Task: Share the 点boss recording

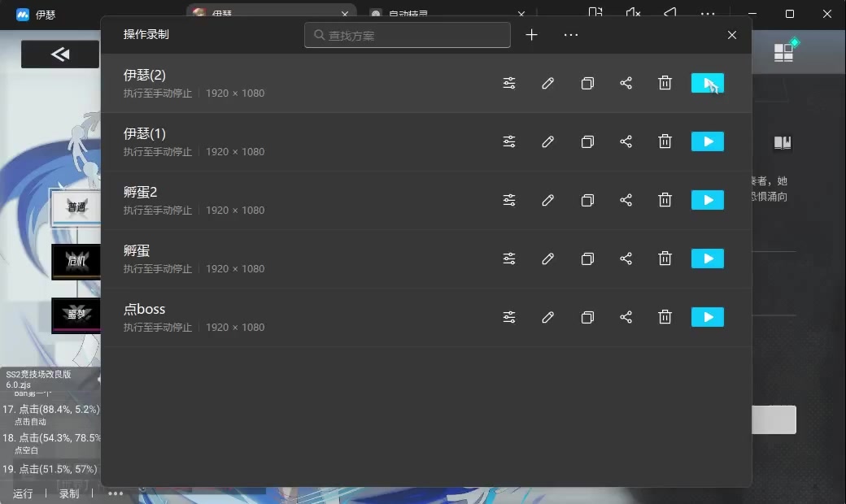Action: coord(626,317)
